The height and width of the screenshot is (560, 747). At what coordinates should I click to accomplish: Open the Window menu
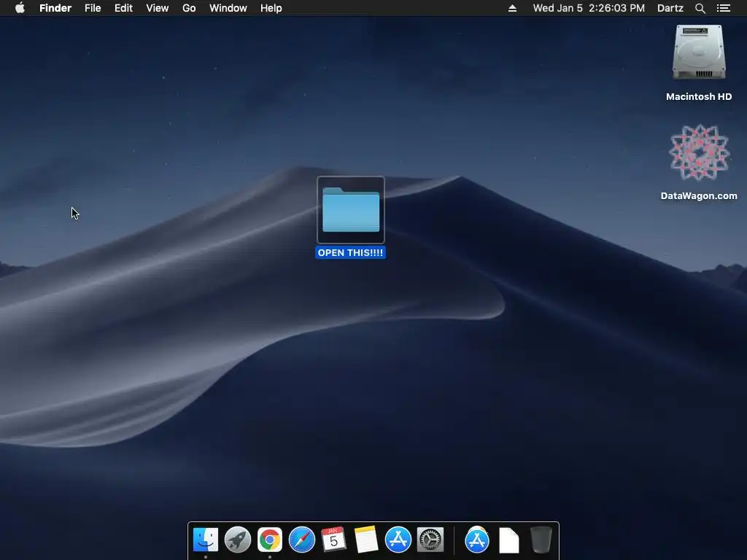(x=228, y=8)
